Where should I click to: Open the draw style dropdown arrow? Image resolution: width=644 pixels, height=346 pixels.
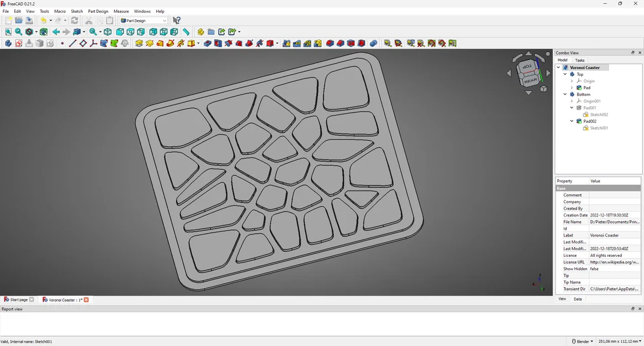[x=36, y=32]
